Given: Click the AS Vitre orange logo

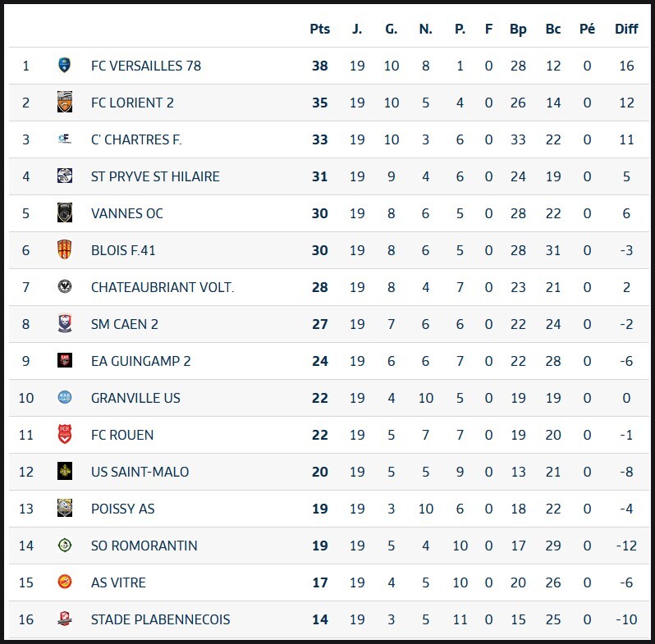Looking at the screenshot, I should (65, 582).
